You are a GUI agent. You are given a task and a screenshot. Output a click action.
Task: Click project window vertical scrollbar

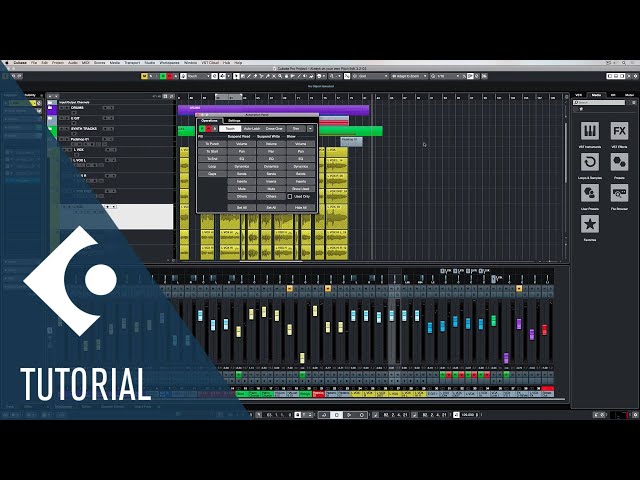point(566,151)
